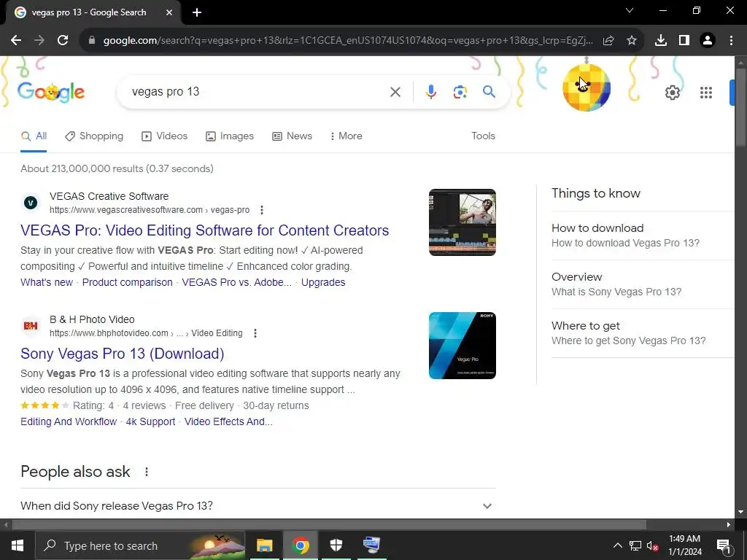Open search Tools
The height and width of the screenshot is (560, 747).
(x=483, y=136)
